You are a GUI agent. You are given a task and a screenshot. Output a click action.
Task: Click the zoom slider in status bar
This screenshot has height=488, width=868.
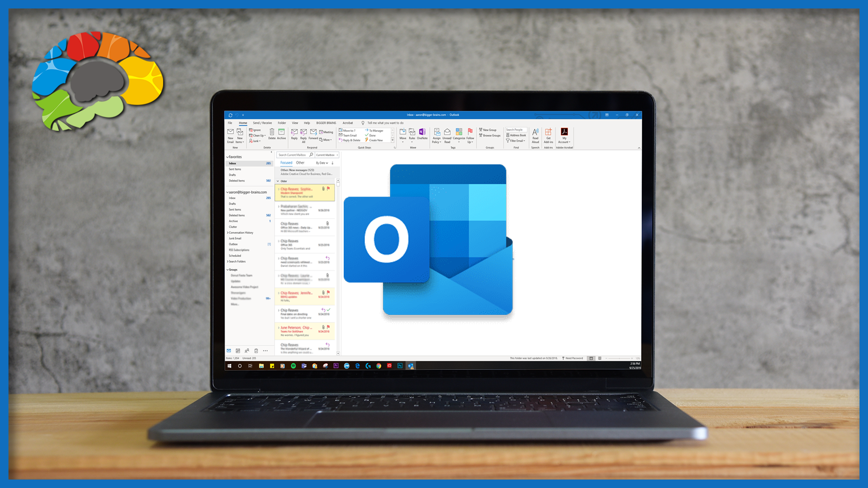pyautogui.click(x=619, y=358)
